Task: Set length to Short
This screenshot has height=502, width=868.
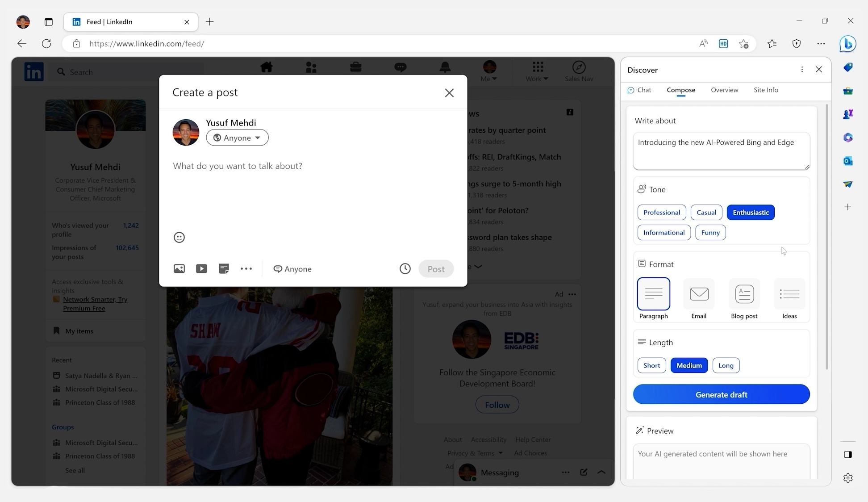Action: (651, 365)
